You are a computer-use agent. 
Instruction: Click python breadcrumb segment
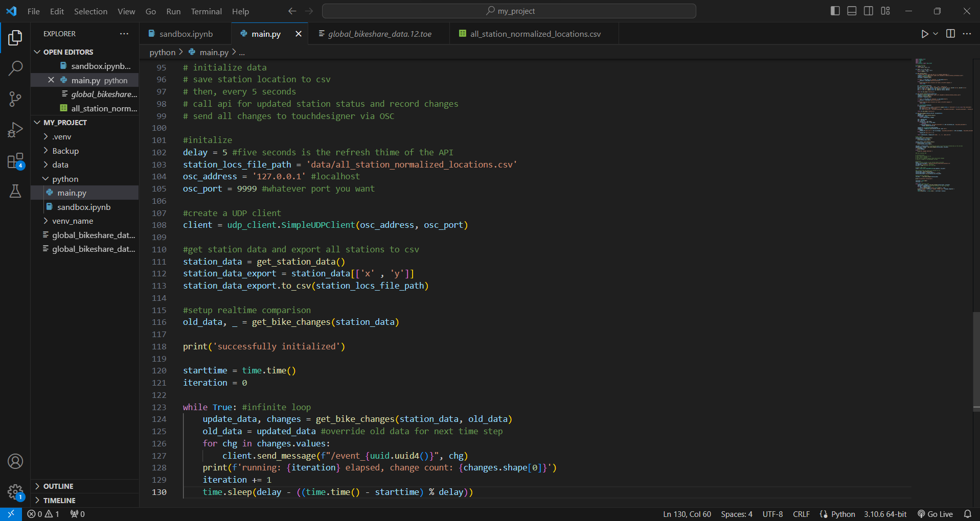tap(163, 52)
